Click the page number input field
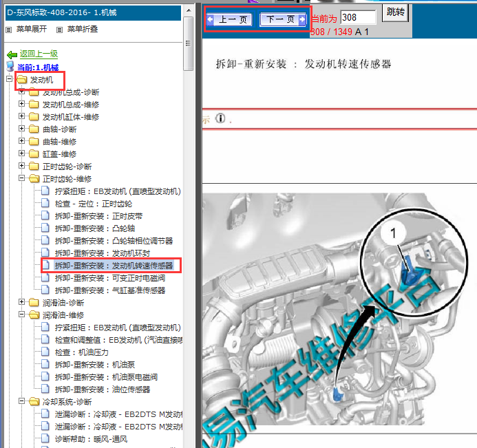 [358, 17]
